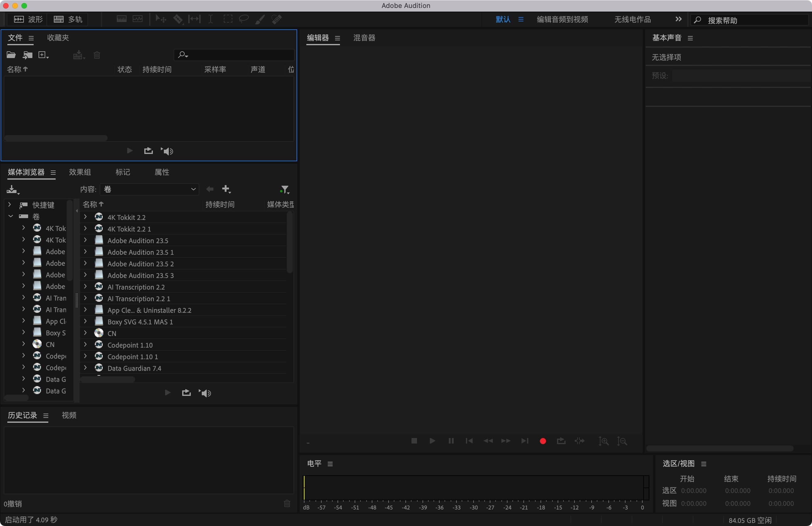Open the 文件 panel menu icon

31,38
